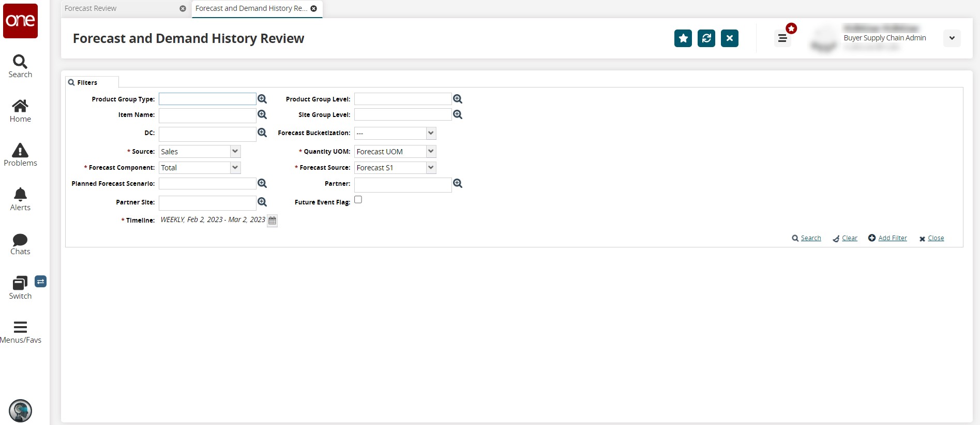Open the Problems panel
Viewport: 980px width, 425px height.
click(x=20, y=155)
